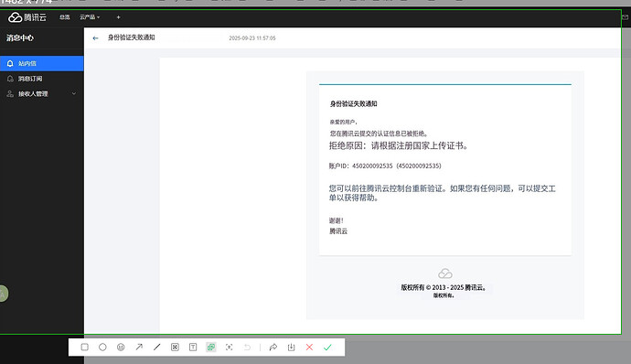Screen dimensions: 631x364
Task: Share the captured screenshot
Action: pyautogui.click(x=273, y=348)
